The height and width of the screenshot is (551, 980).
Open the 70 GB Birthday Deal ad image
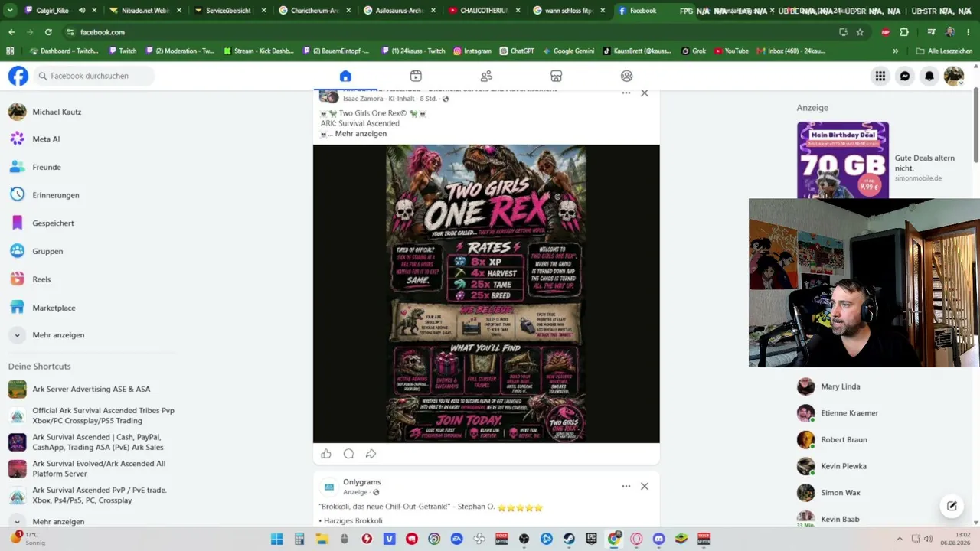(842, 160)
